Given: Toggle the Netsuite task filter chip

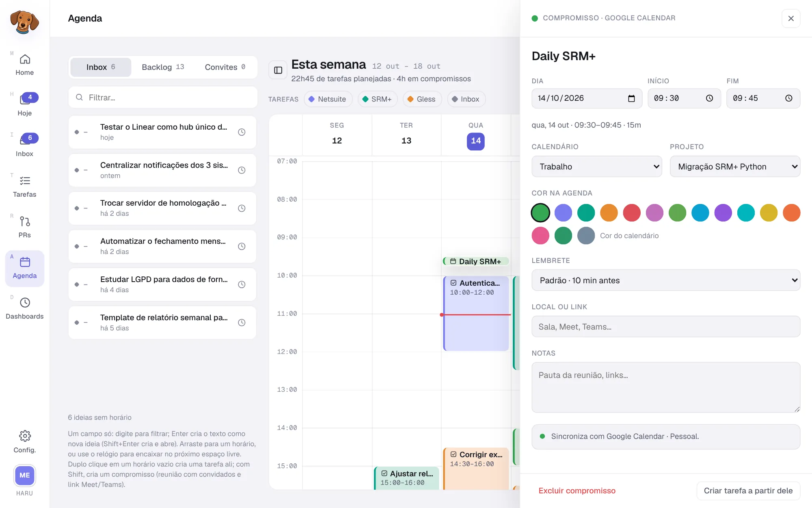Looking at the screenshot, I should click(x=328, y=99).
